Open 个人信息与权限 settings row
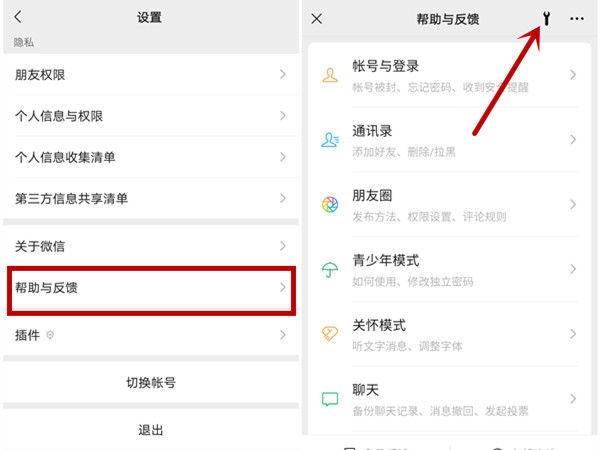Image resolution: width=600 pixels, height=450 pixels. click(x=150, y=116)
